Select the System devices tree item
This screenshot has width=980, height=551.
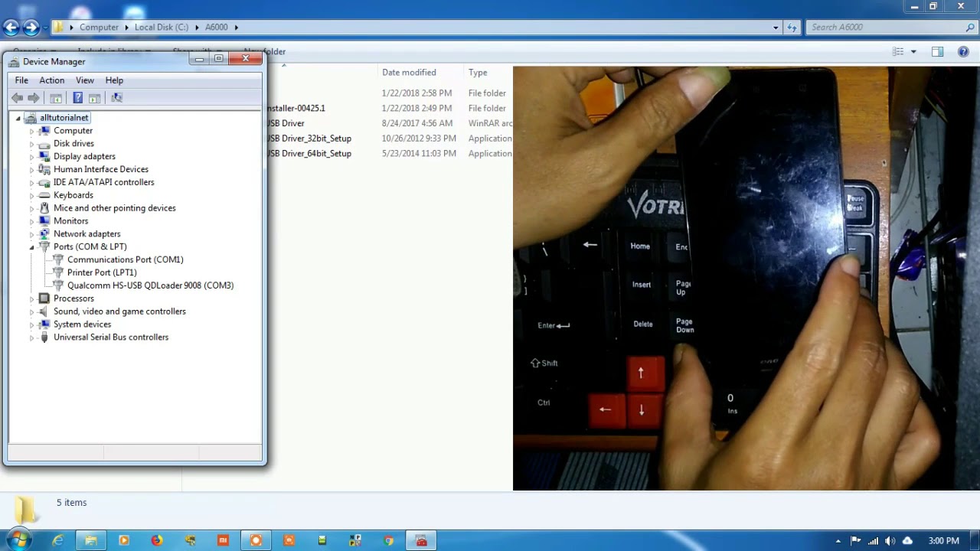(x=83, y=324)
